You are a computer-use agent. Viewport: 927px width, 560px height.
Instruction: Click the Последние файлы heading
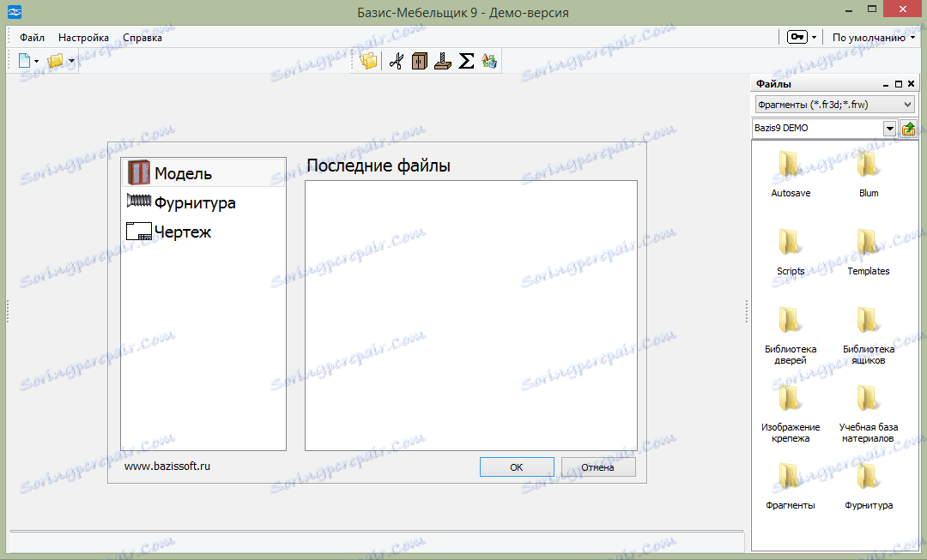point(379,166)
